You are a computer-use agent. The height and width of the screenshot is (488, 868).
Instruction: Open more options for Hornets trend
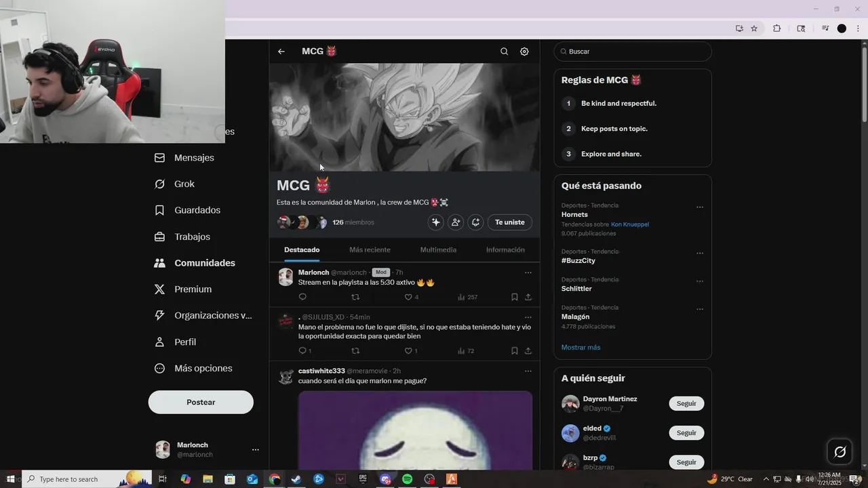tap(700, 207)
